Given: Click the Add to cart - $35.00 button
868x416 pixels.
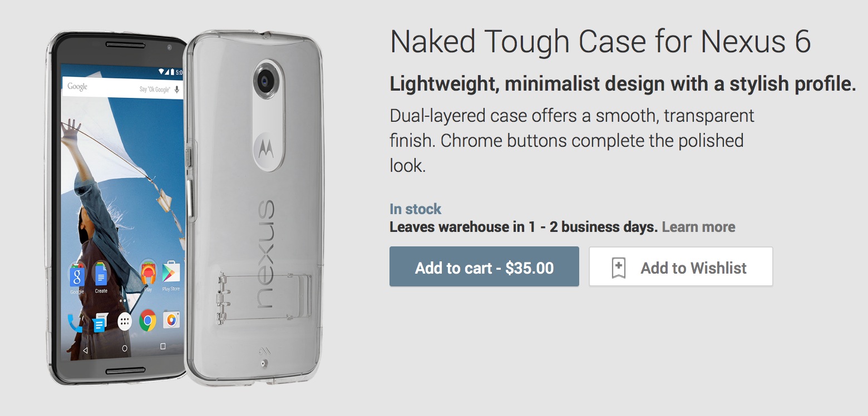Looking at the screenshot, I should [x=484, y=267].
